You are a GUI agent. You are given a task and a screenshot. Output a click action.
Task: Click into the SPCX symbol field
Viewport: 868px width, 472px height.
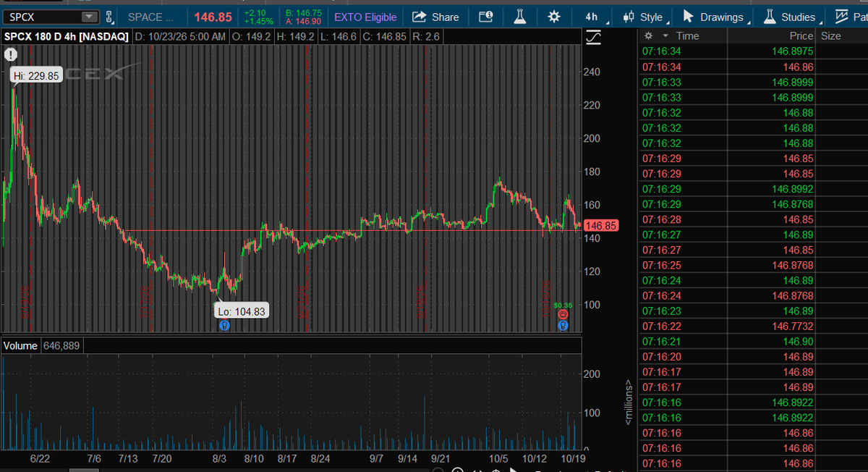[42, 17]
